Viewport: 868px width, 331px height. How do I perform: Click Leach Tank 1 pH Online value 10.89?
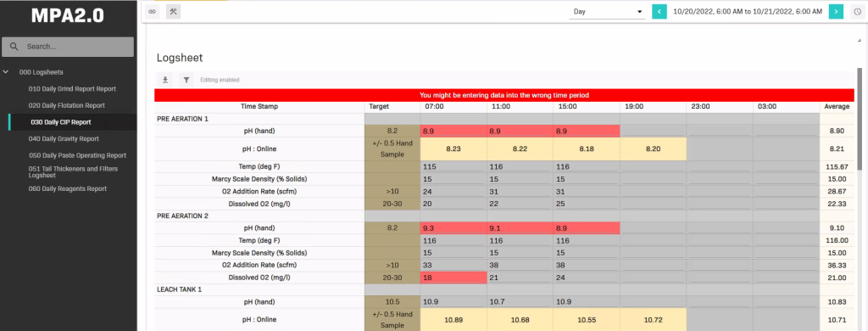point(453,320)
